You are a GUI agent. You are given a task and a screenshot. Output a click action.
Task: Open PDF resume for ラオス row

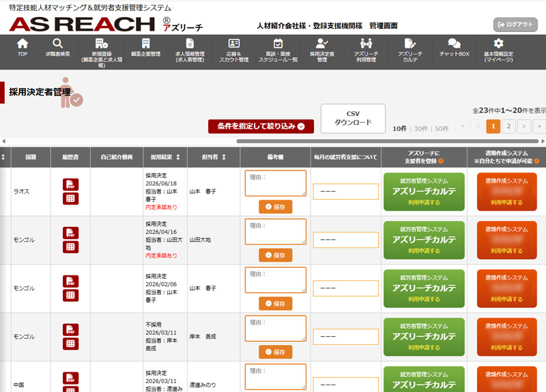tap(71, 184)
